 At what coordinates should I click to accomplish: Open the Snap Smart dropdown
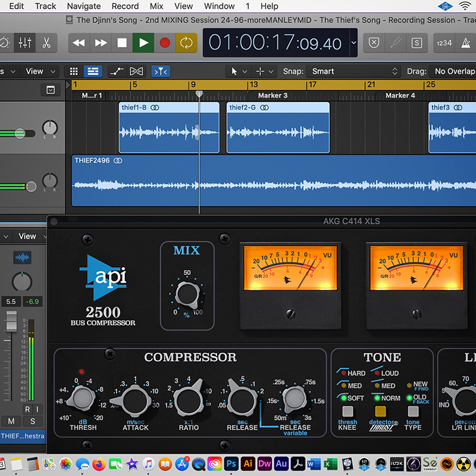353,71
